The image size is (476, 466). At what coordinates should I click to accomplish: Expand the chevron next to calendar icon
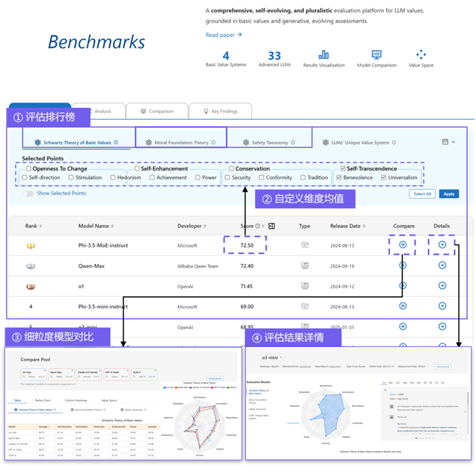pyautogui.click(x=454, y=141)
